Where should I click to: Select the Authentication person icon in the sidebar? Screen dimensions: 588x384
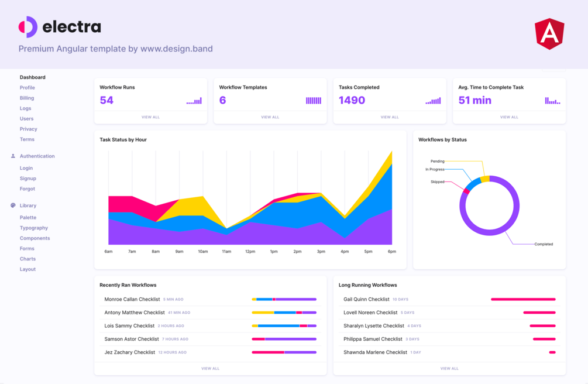tap(13, 156)
